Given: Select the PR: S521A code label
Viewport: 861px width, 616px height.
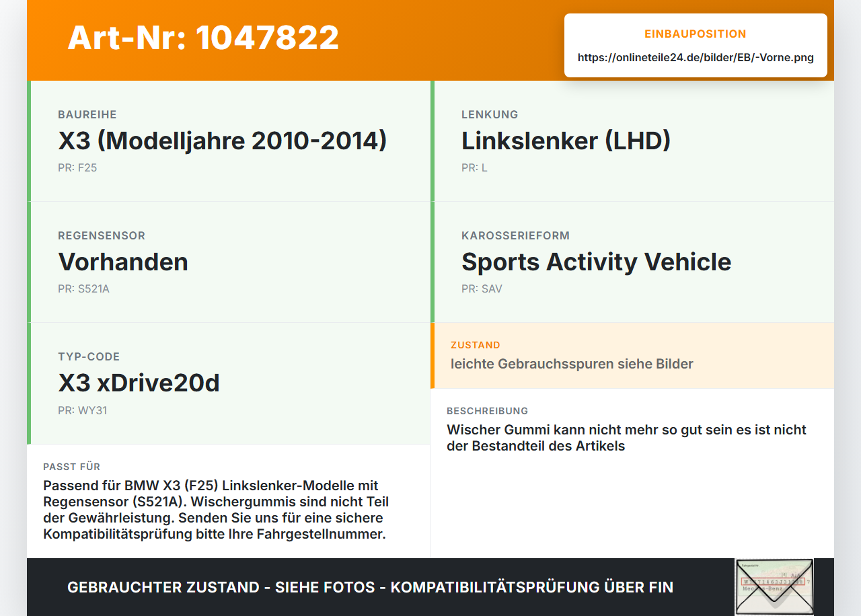Looking at the screenshot, I should coord(83,289).
